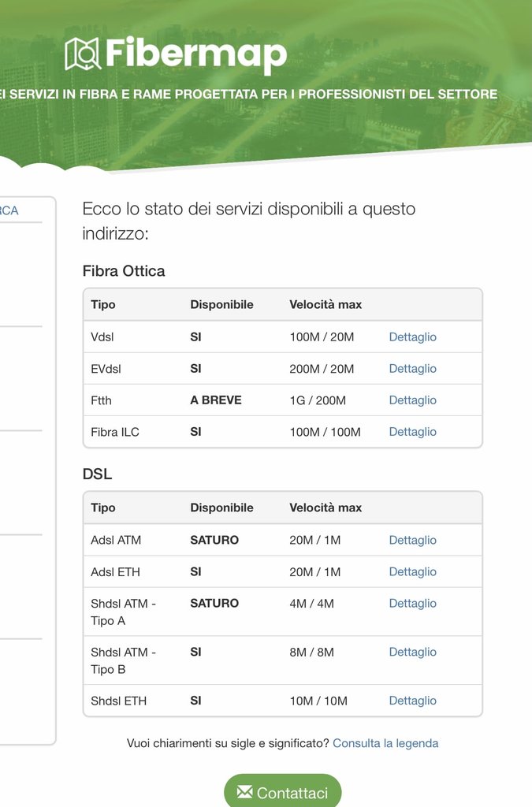The image size is (532, 807).
Task: Open Dettaglio for Shdsl ATM Tipo A
Action: click(412, 604)
